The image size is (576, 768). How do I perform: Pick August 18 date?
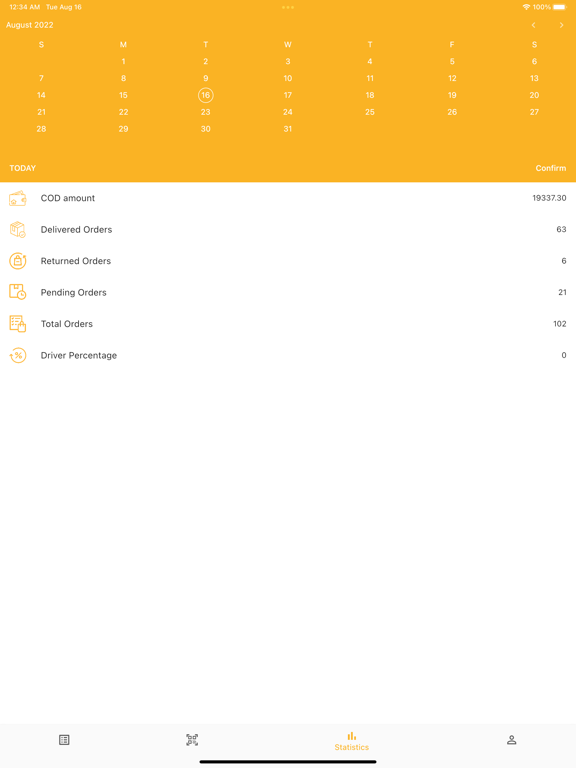(x=370, y=95)
